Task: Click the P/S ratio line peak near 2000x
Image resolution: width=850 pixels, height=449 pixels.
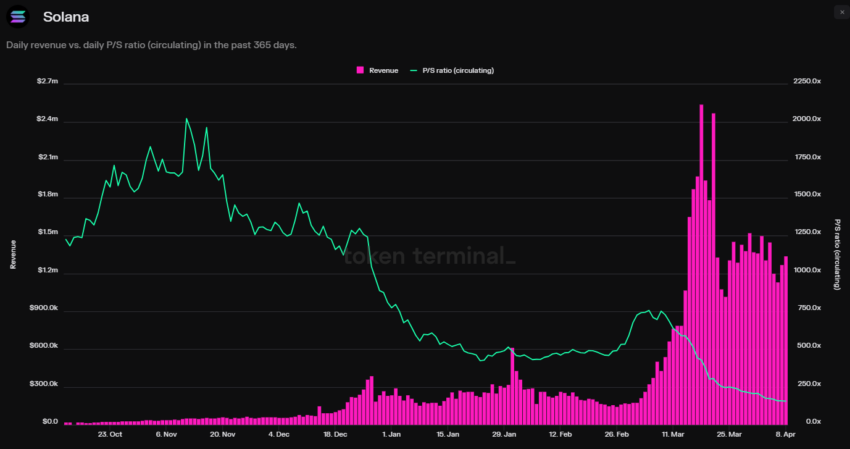Action: (186, 119)
